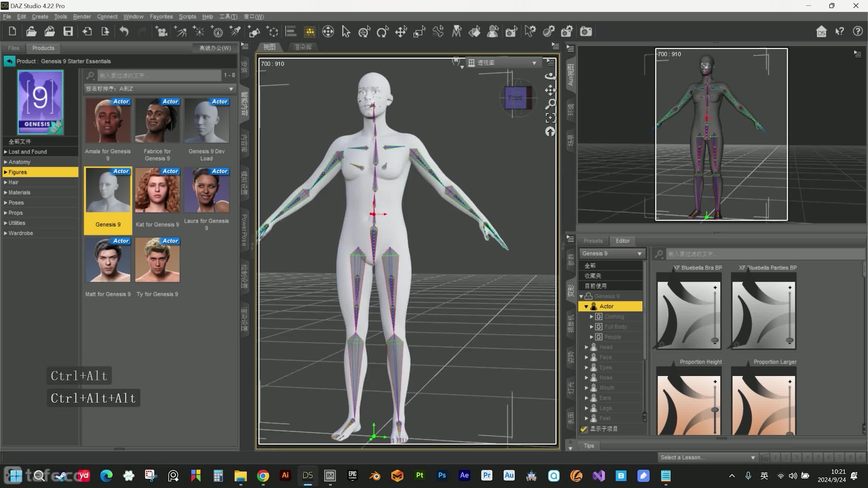The height and width of the screenshot is (488, 868).
Task: Select the Rotate tool icon
Action: [x=382, y=32]
